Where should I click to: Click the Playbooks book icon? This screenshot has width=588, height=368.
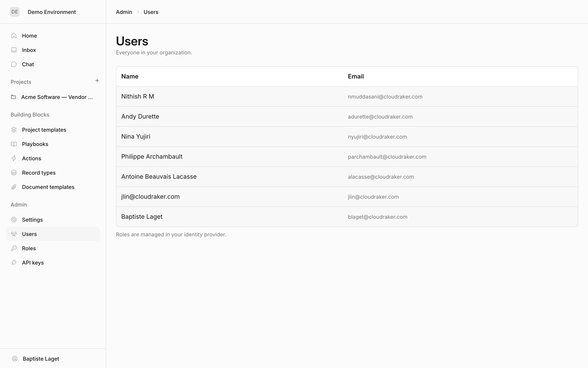tap(14, 144)
